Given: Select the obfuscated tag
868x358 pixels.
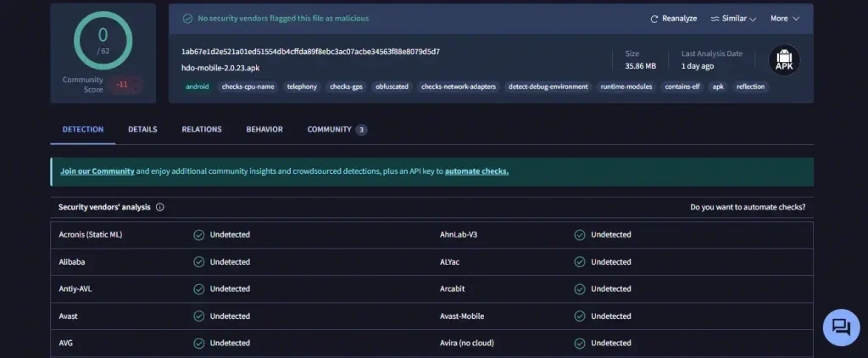Looking at the screenshot, I should click(x=392, y=87).
